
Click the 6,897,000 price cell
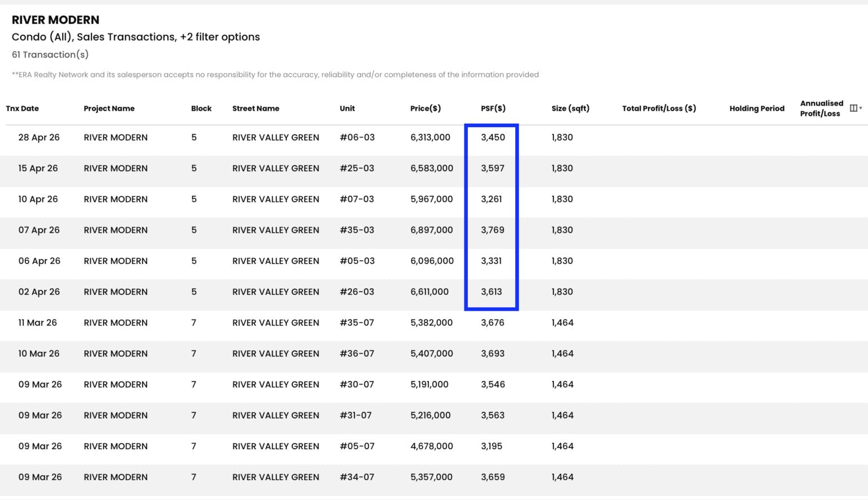point(432,230)
